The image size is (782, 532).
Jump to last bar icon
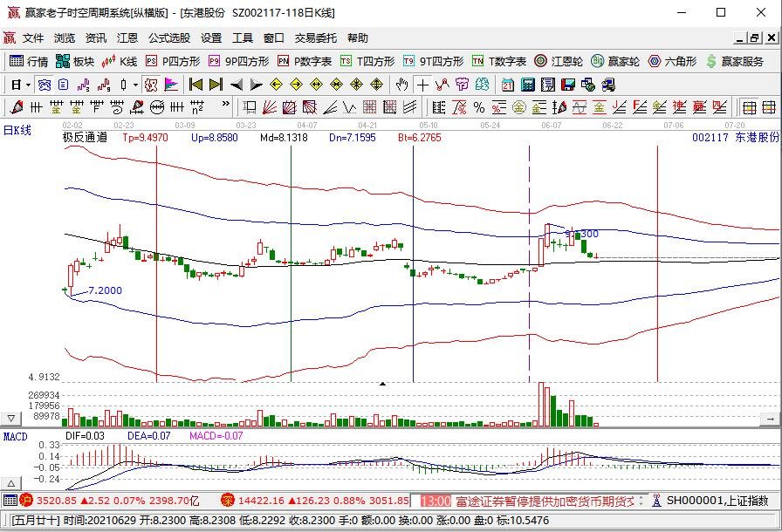click(216, 85)
